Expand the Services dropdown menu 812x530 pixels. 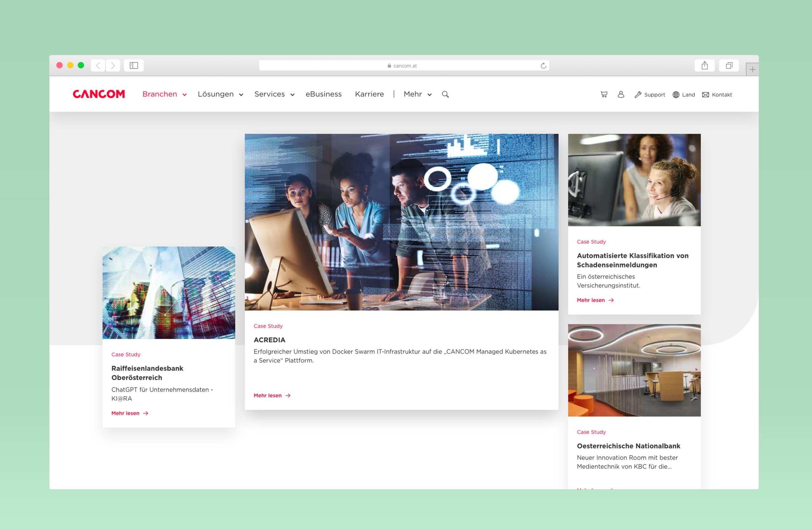274,94
